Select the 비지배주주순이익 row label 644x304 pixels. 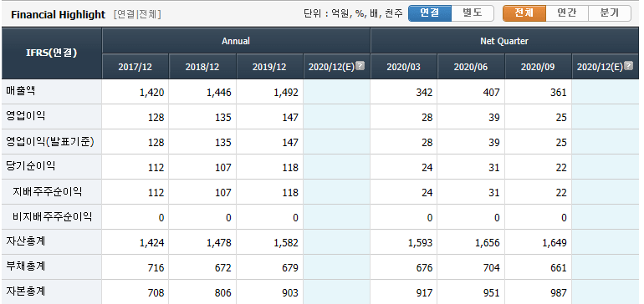[x=52, y=216]
